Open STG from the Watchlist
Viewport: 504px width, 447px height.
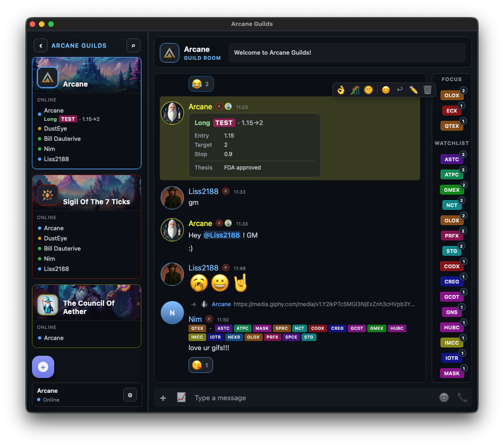[x=452, y=251]
